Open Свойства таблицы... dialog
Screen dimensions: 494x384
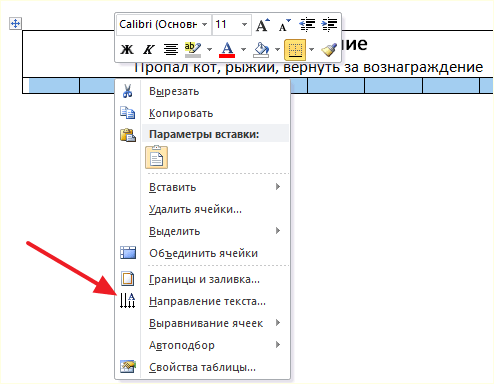[x=203, y=367]
